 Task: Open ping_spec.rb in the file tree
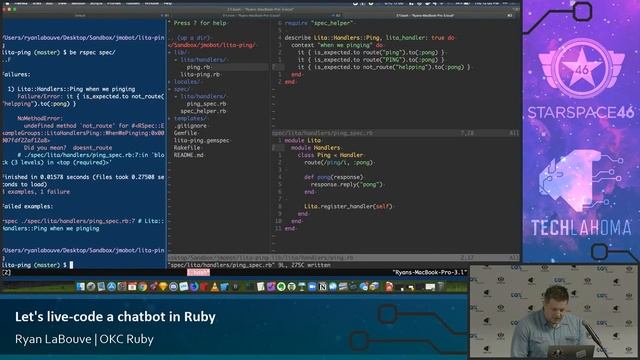pos(207,104)
